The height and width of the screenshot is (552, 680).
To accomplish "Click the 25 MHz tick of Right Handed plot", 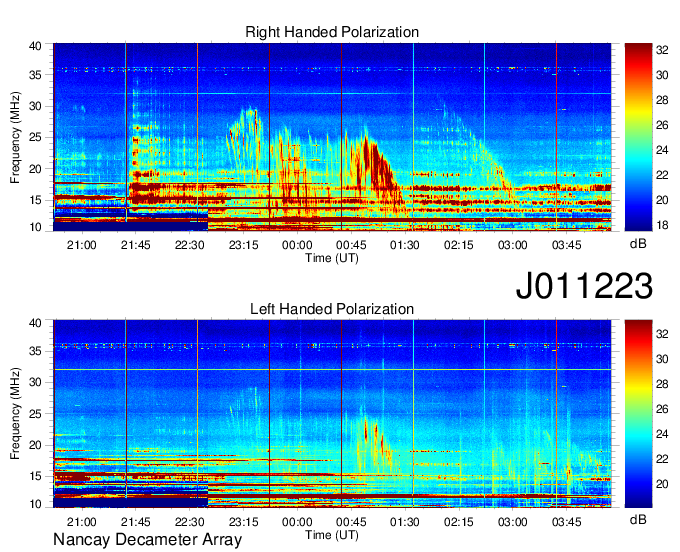I will pos(36,137).
